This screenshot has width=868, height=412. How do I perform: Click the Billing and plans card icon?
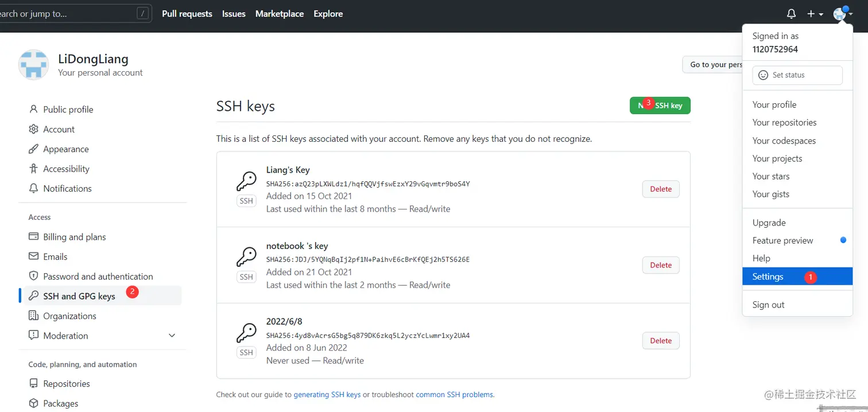[x=33, y=237]
